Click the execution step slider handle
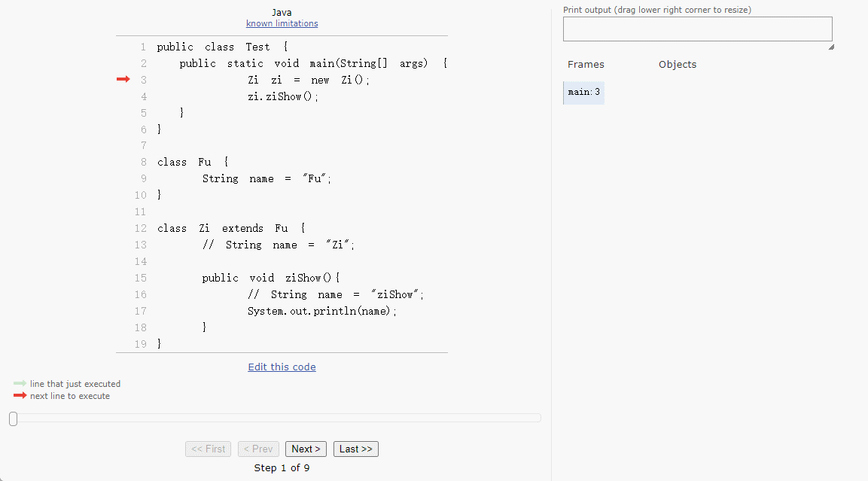The height and width of the screenshot is (481, 868). point(13,419)
